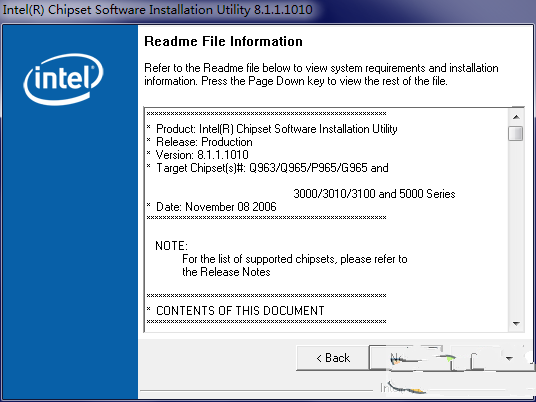The width and height of the screenshot is (536, 402).
Task: Click the Version: 8.1.1.1010 line
Action: click(x=198, y=155)
